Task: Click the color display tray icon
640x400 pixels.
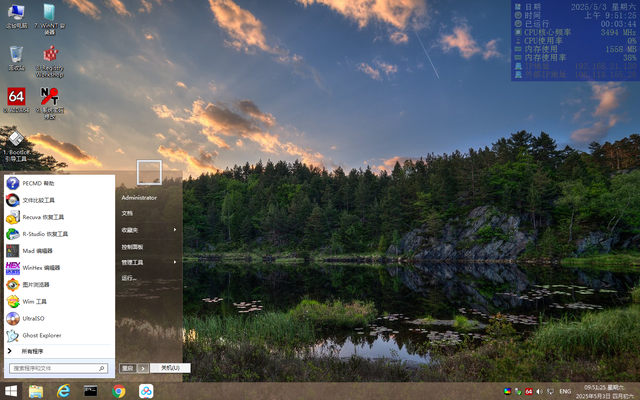Action: pyautogui.click(x=507, y=391)
